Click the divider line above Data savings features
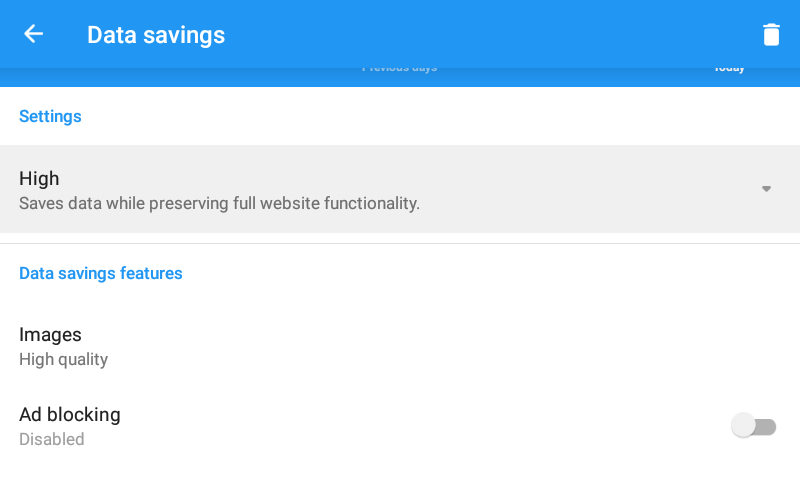 (x=400, y=243)
